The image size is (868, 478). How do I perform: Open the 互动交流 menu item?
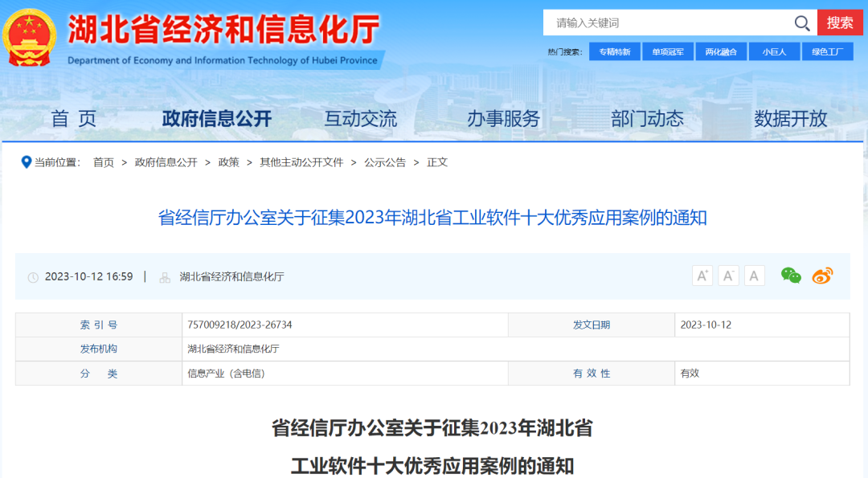(362, 117)
